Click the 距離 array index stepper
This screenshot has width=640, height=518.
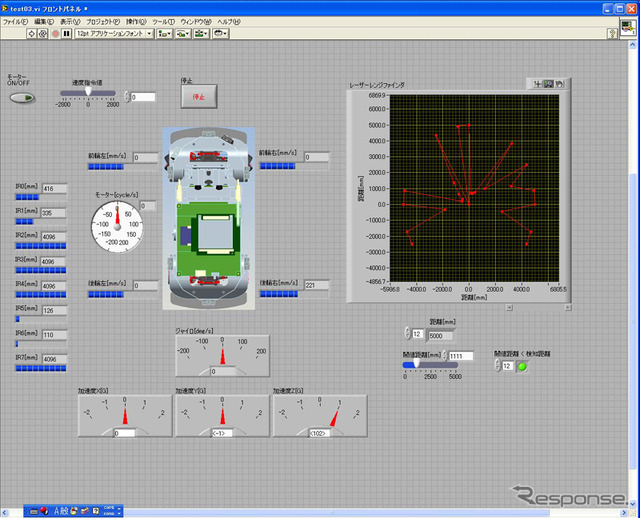407,333
